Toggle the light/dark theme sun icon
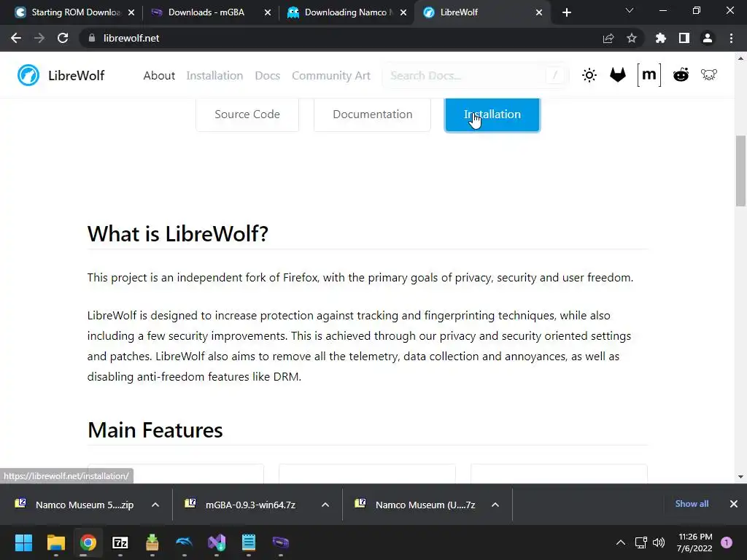747x560 pixels. coord(589,75)
